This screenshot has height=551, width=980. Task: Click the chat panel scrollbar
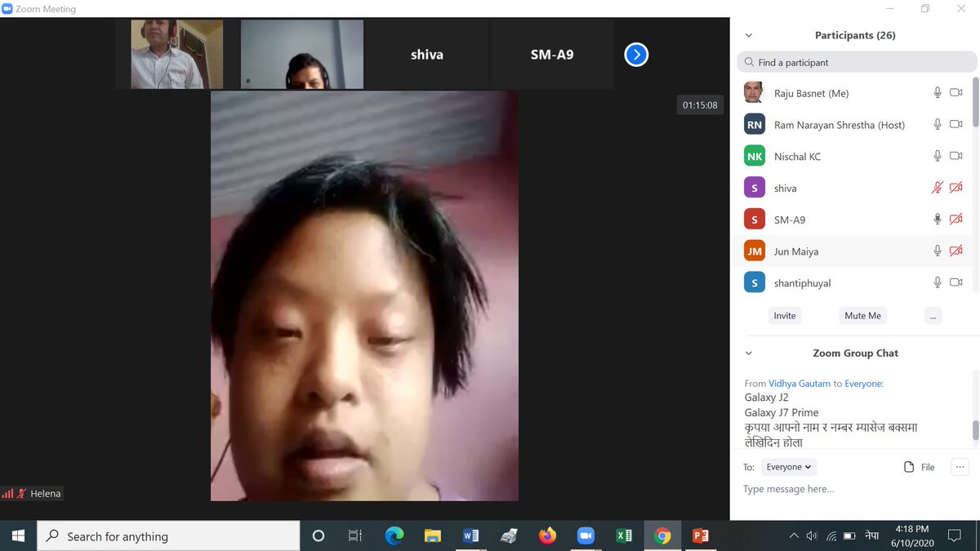[975, 430]
